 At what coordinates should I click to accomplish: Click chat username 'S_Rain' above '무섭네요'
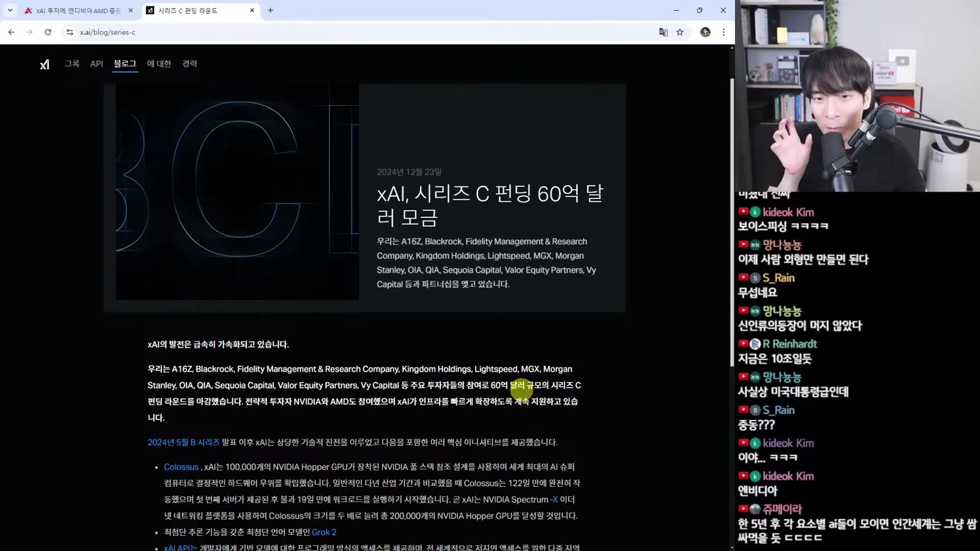[779, 278]
